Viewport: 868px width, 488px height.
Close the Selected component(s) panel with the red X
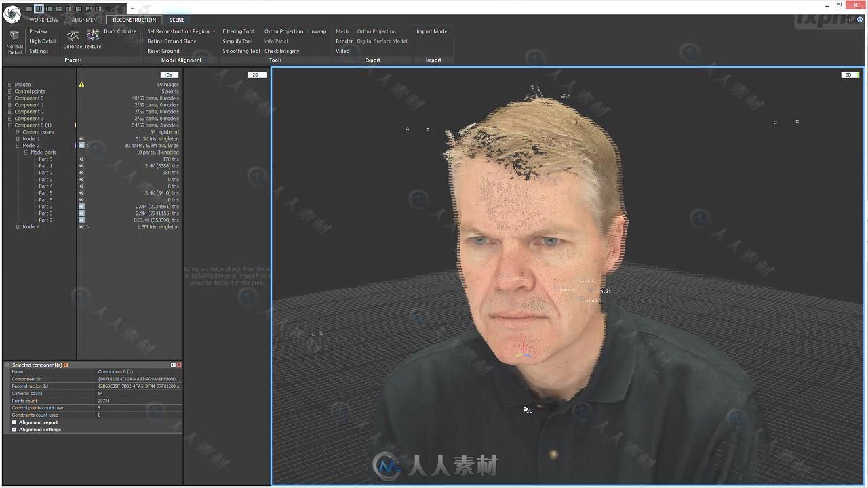pyautogui.click(x=179, y=365)
